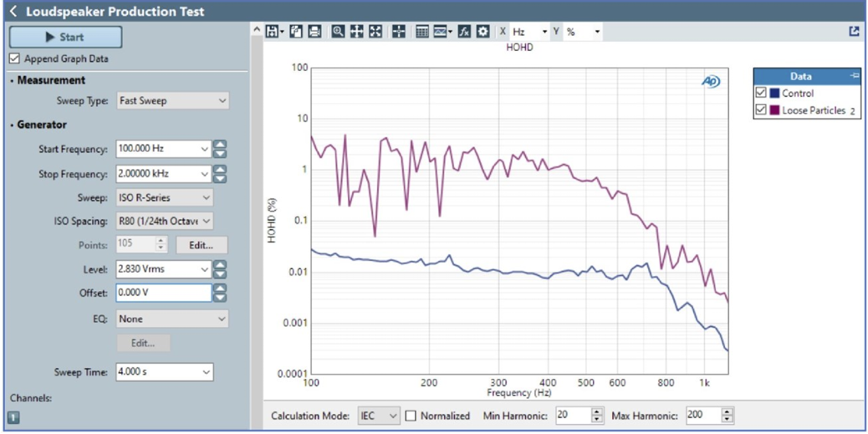Viewport: 868px width, 434px height.
Task: Open the data table view icon
Action: pyautogui.click(x=422, y=32)
